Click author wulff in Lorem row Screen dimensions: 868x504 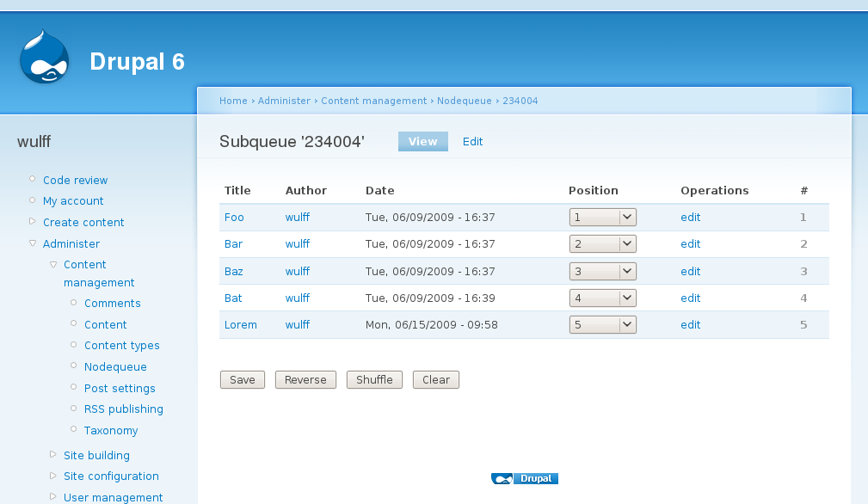(298, 325)
